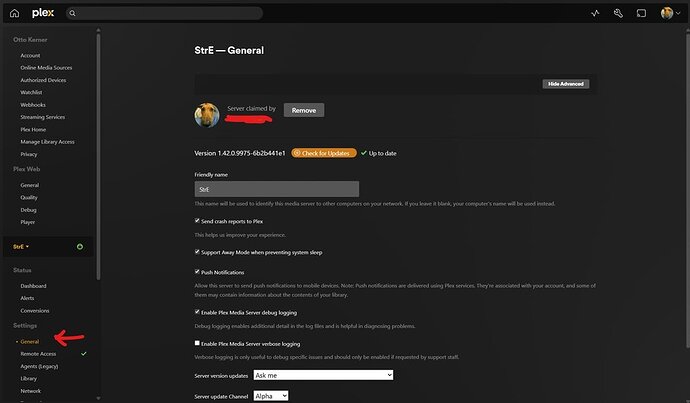Open Manage Library Access in sidebar
Viewport: 690px width, 403px height.
point(48,142)
